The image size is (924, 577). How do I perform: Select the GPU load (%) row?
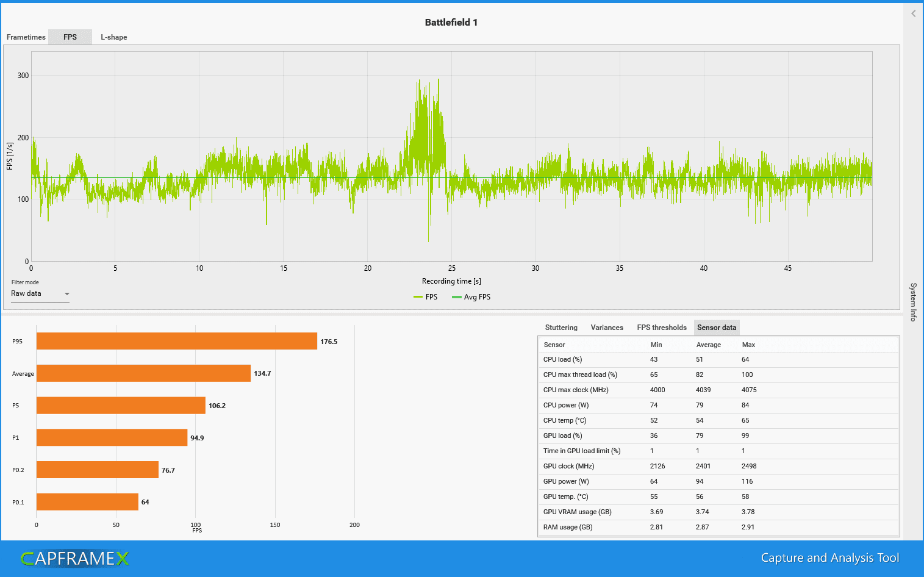pos(718,436)
